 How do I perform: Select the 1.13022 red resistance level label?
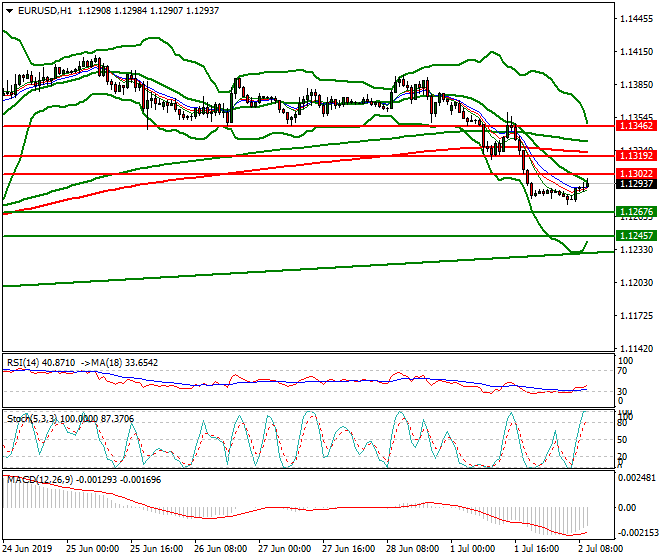coord(636,173)
